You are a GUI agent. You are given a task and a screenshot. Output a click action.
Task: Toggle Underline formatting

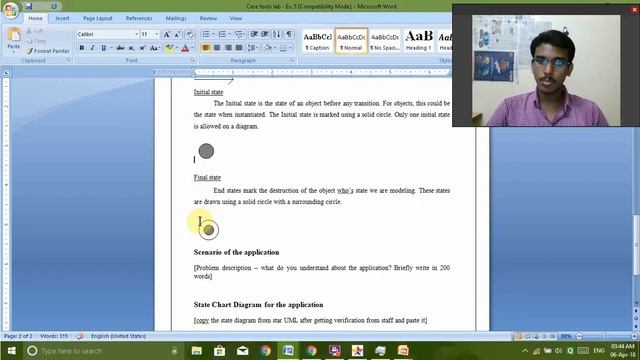pos(103,48)
